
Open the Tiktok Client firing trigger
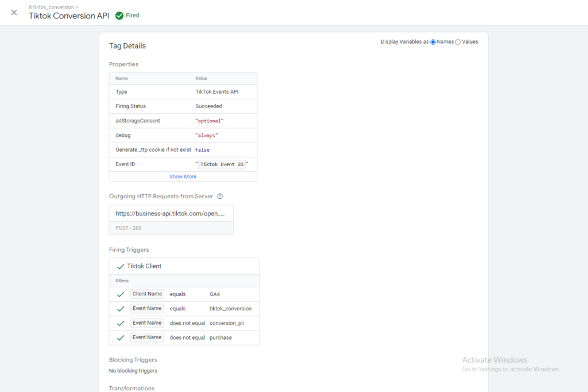(x=144, y=266)
